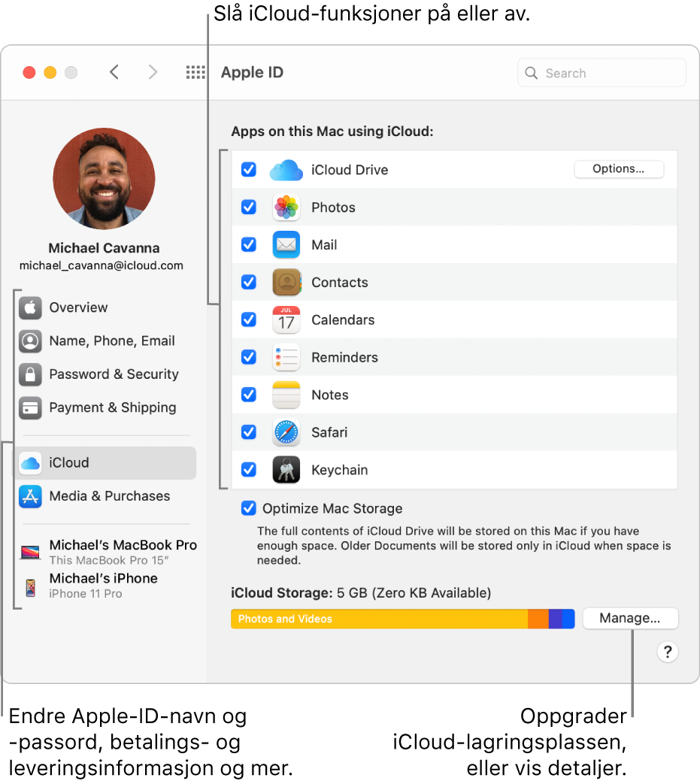Show all preferences grid icon
700x784 pixels.
[195, 72]
